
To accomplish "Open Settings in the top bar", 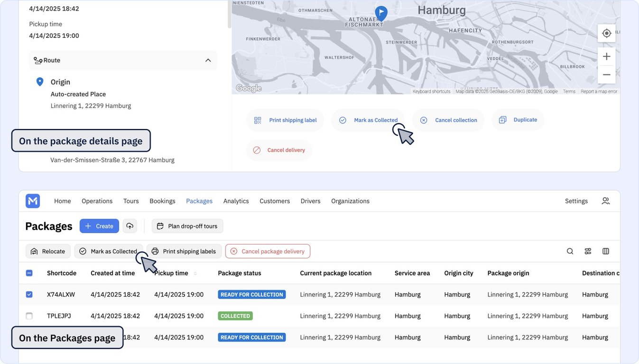I will point(576,201).
